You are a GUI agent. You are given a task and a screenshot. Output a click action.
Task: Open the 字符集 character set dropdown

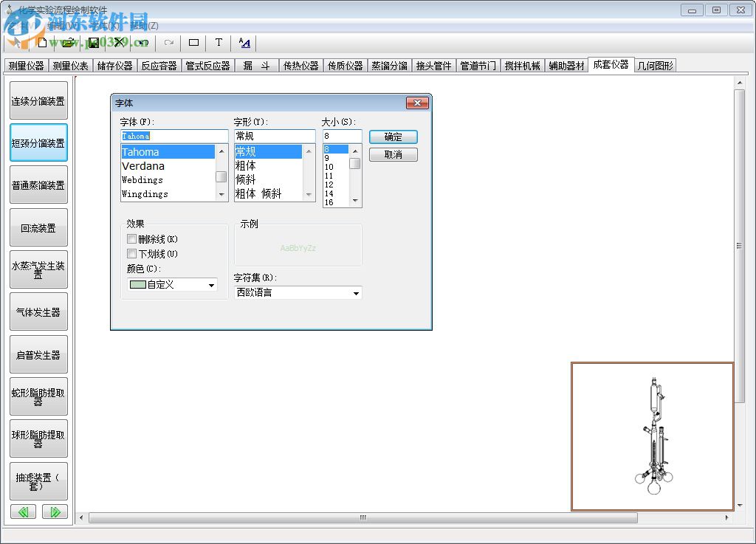[357, 292]
